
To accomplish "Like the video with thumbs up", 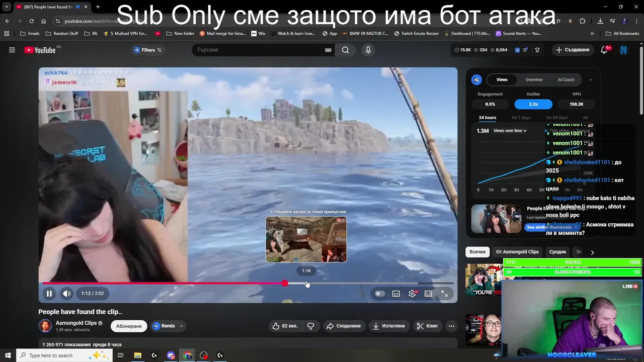I will pos(285,326).
